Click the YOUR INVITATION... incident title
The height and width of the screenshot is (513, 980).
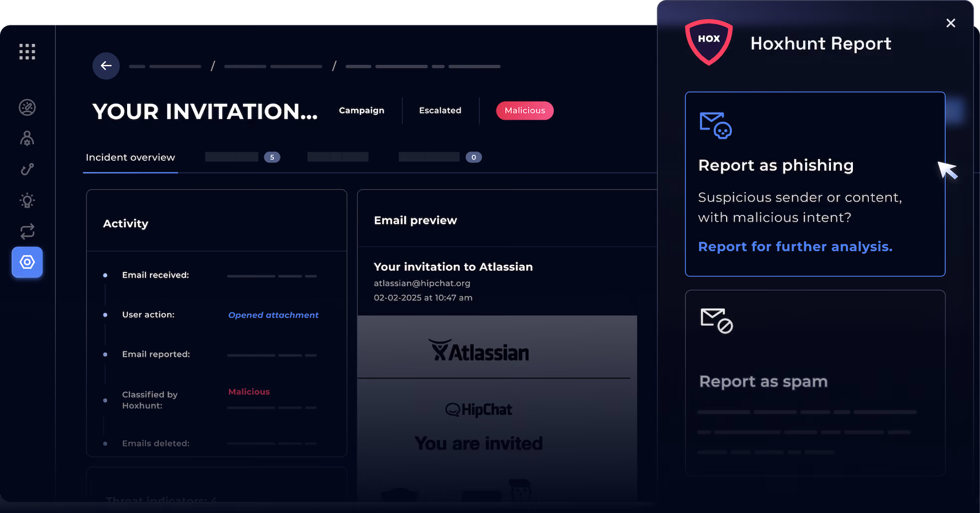coord(205,111)
